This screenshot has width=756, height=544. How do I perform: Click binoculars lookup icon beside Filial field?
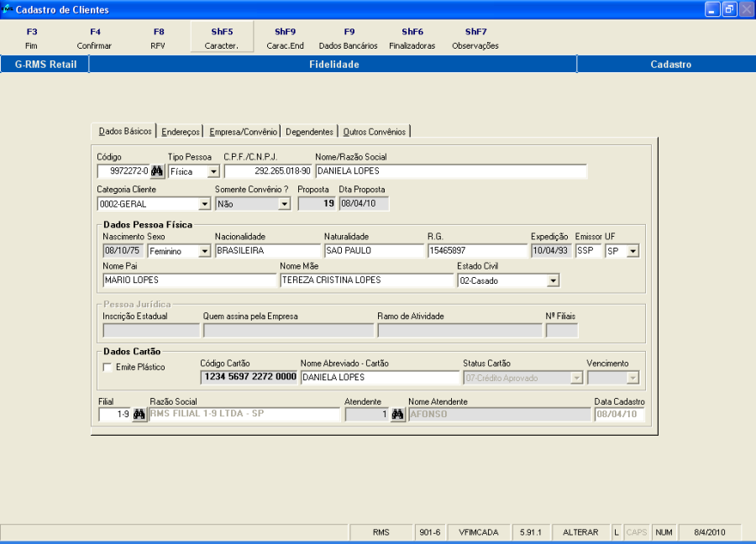pos(139,415)
